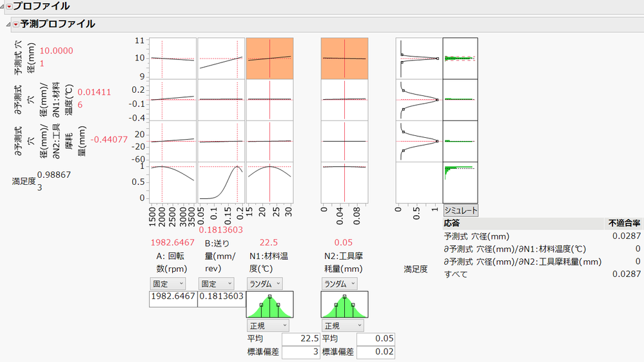Click the predicted value -0.44077
This screenshot has height=362, width=644.
[109, 140]
